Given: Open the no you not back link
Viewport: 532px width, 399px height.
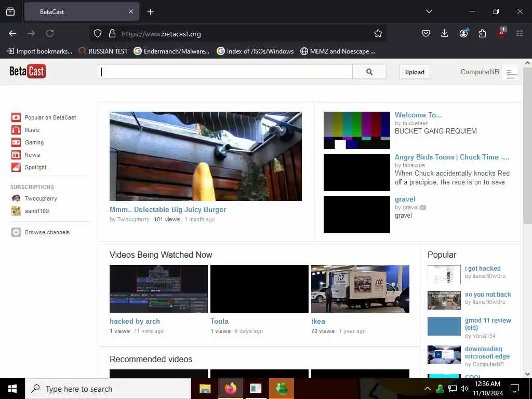Looking at the screenshot, I should pos(488,295).
